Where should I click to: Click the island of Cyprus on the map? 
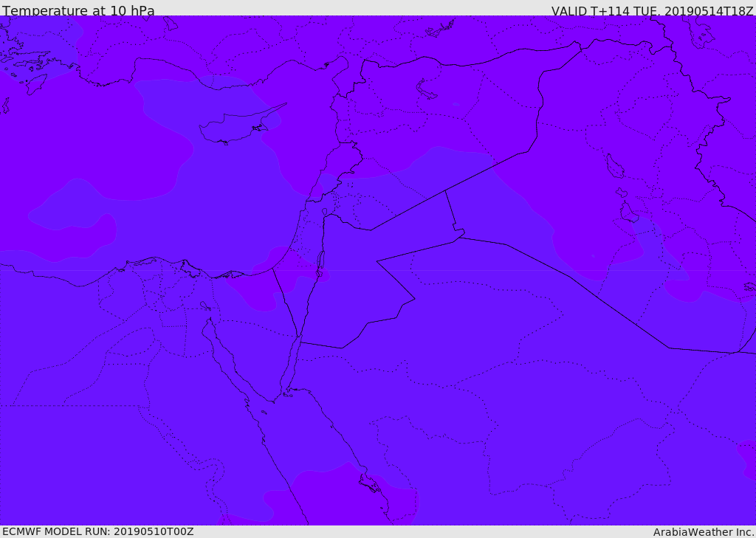pos(236,126)
